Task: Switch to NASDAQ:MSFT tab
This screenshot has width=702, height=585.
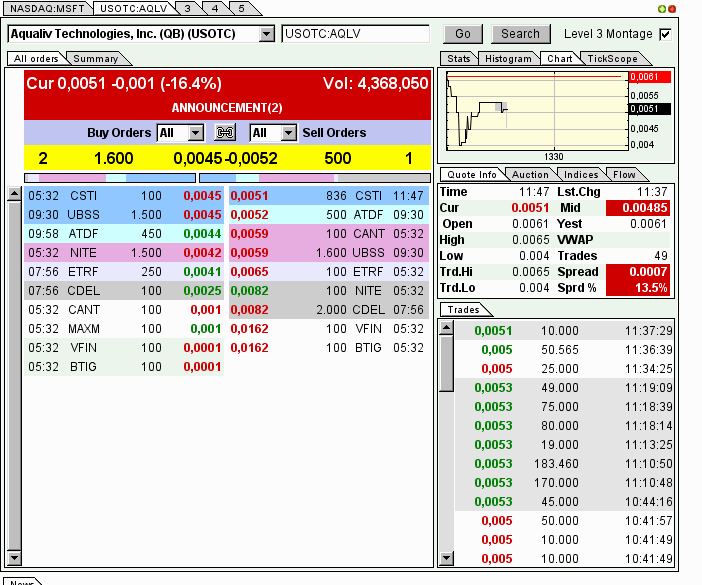Action: coord(47,9)
